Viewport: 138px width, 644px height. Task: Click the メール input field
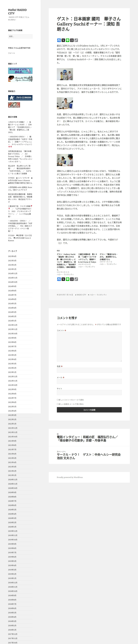89,381
